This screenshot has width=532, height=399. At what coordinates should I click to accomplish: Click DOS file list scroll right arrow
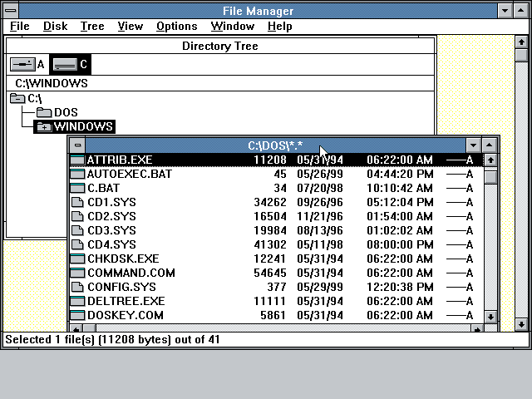[x=477, y=328]
